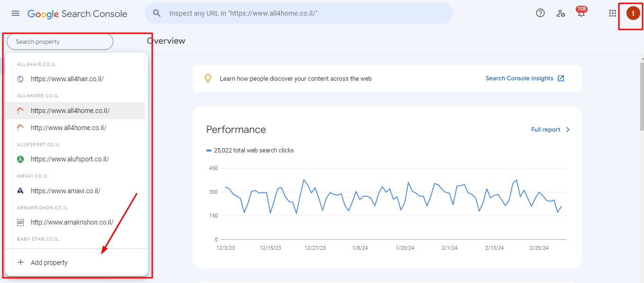Click the Performance heading
The image size is (644, 283).
point(236,130)
